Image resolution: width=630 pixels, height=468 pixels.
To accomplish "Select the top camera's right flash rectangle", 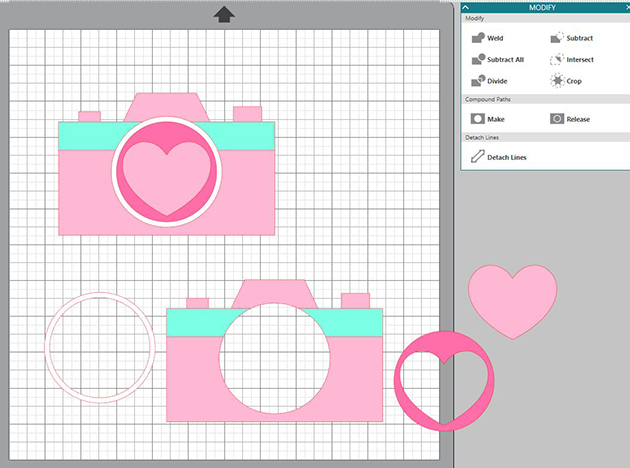I will (x=248, y=114).
